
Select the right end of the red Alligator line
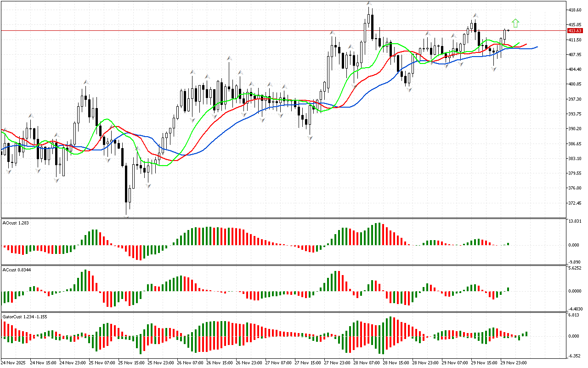click(x=526, y=45)
